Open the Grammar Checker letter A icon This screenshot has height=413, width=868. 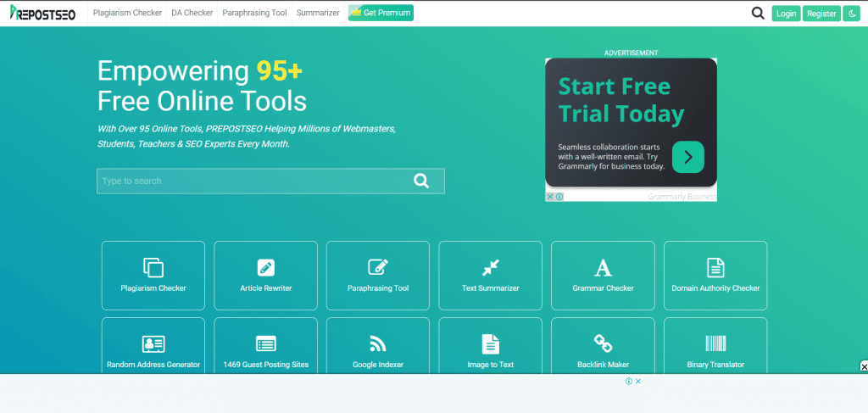click(603, 268)
